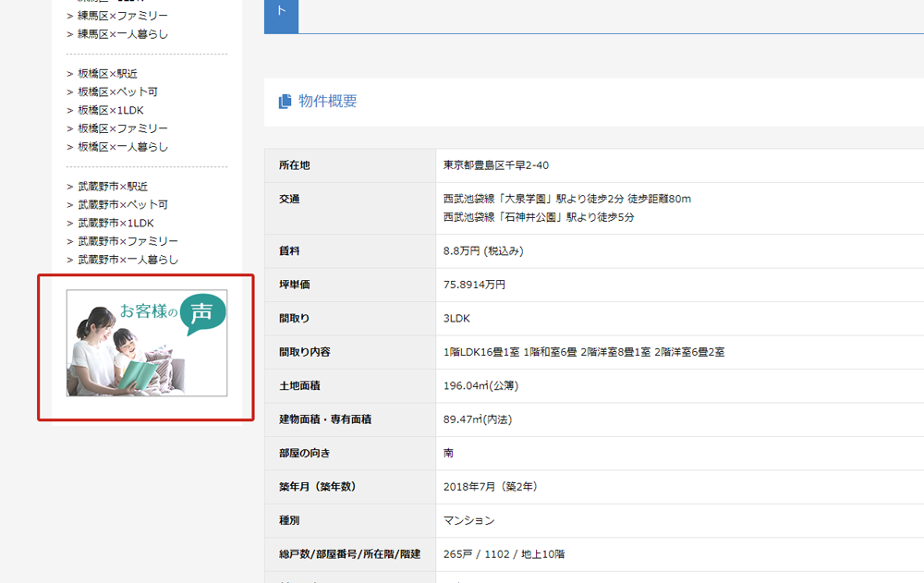Click the 物件概要 section heading
The height and width of the screenshot is (583, 924).
pyautogui.click(x=327, y=102)
